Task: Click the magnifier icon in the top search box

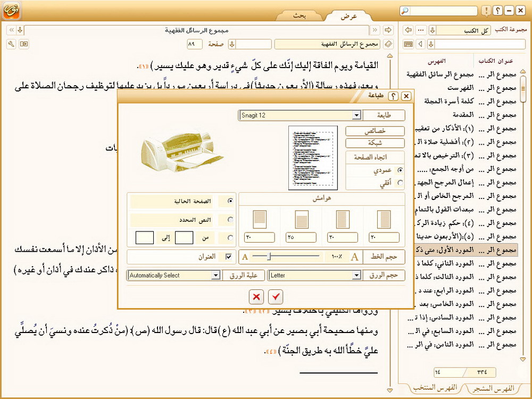Action: tap(405, 11)
